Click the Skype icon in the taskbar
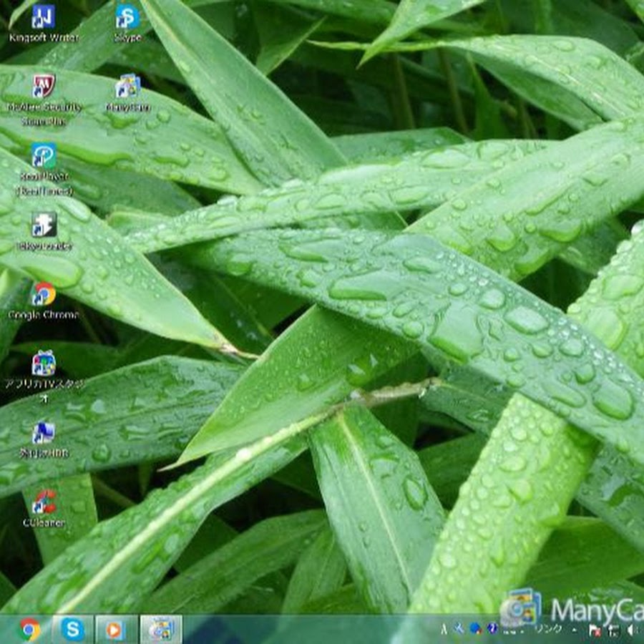 [x=73, y=630]
